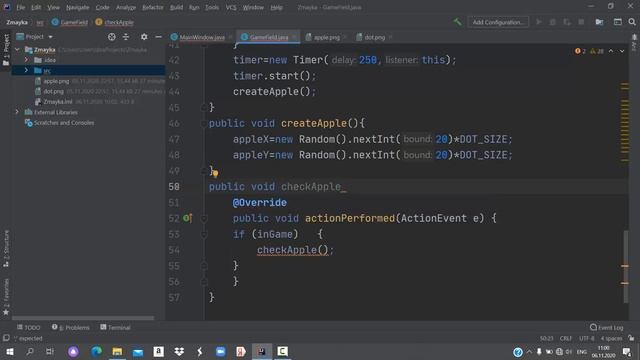Image resolution: width=640 pixels, height=360 pixels.
Task: Open the Project Structure icon
Action: click(x=599, y=22)
